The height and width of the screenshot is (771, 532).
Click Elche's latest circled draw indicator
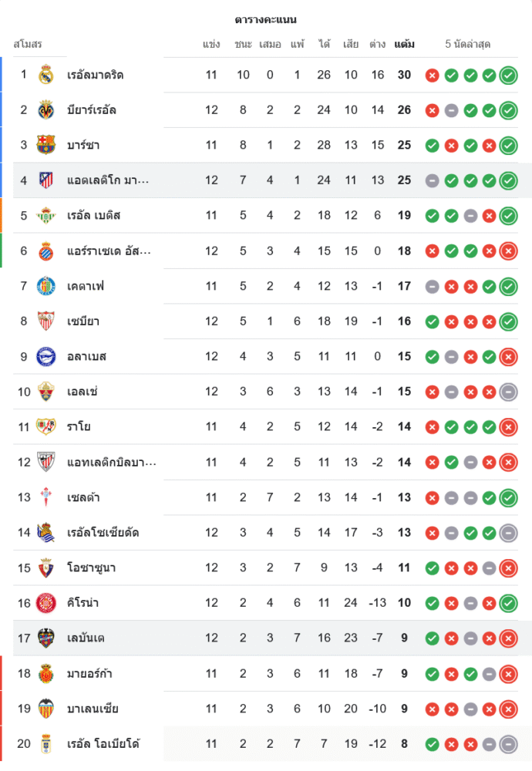point(508,392)
